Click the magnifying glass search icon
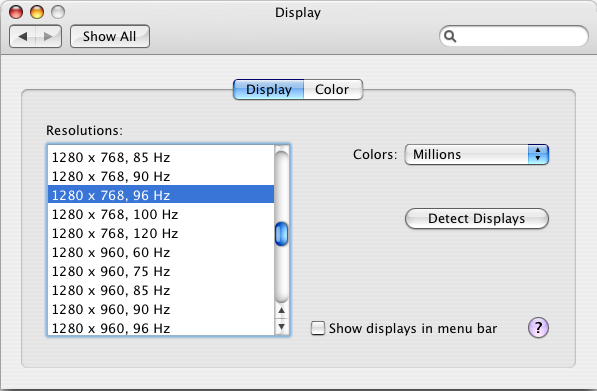 click(x=450, y=36)
